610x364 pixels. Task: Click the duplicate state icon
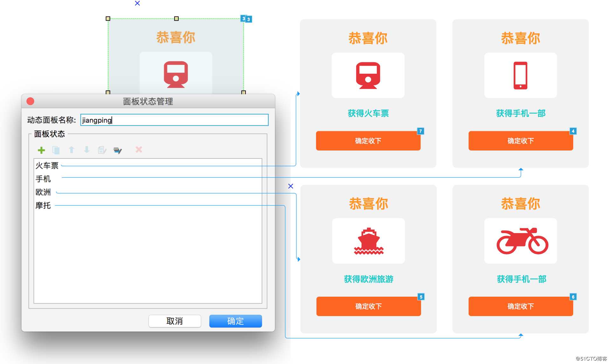coord(56,150)
